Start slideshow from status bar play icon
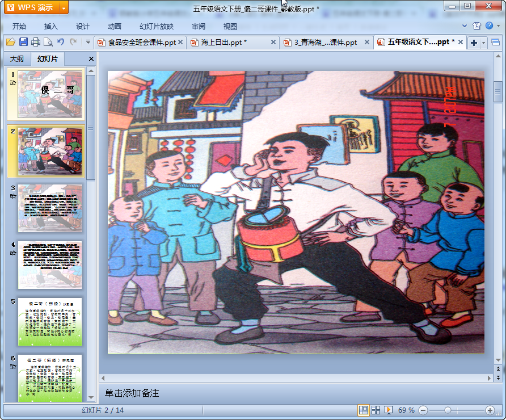The height and width of the screenshot is (420, 506). pos(389,410)
